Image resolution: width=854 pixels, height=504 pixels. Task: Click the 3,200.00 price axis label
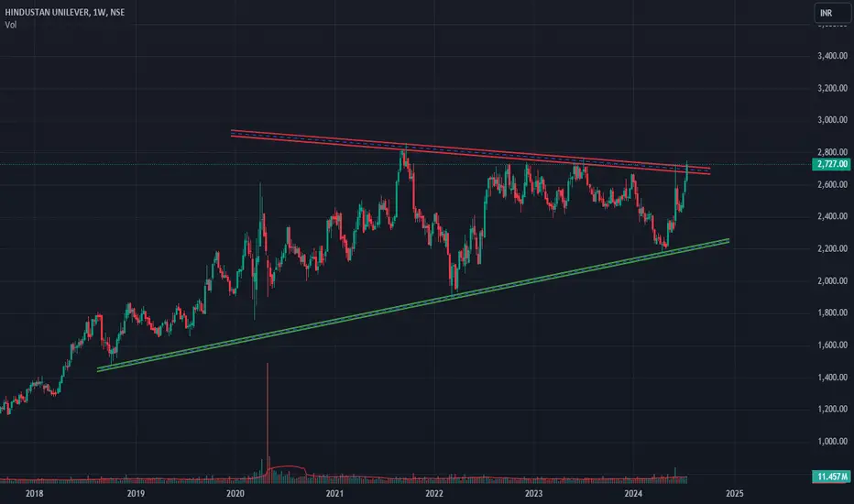tap(832, 88)
